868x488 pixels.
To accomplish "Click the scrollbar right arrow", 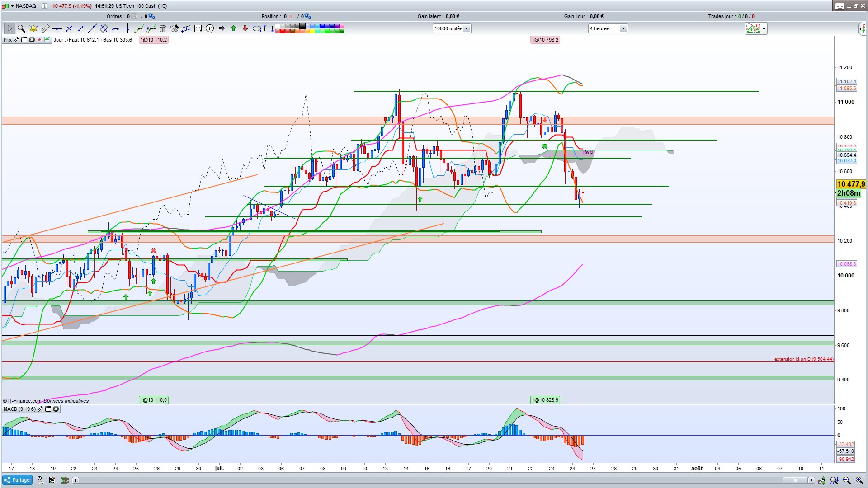I will (811, 480).
